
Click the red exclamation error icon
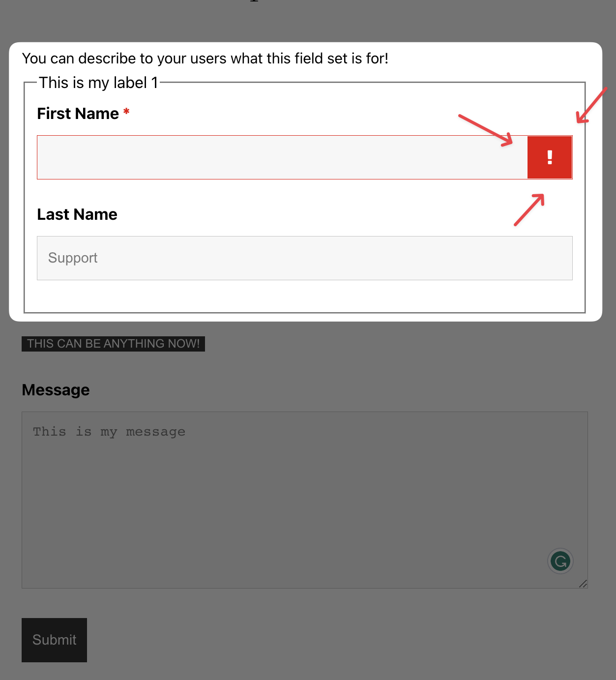coord(549,157)
